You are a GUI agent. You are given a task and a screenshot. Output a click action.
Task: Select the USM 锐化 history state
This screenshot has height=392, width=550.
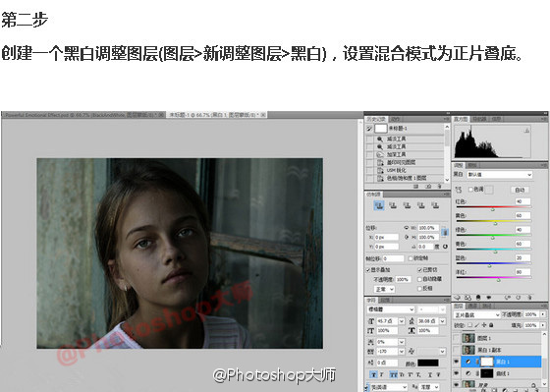(x=397, y=171)
